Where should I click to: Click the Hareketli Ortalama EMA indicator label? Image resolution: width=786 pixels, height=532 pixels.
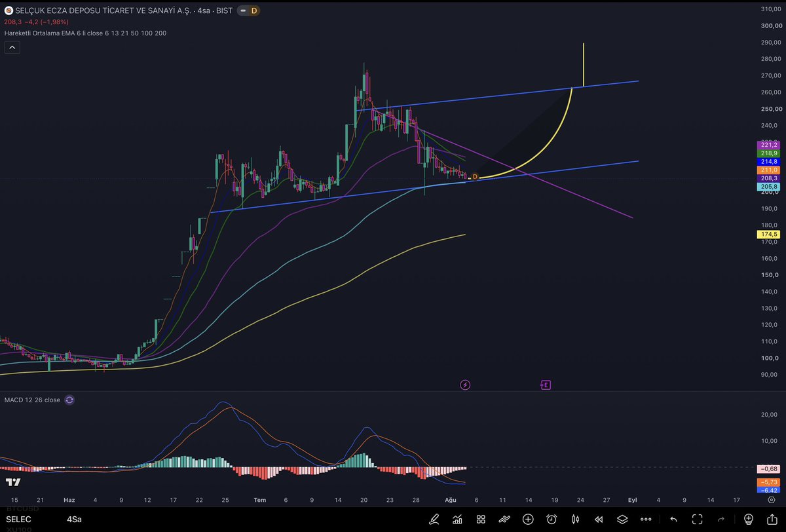[85, 32]
